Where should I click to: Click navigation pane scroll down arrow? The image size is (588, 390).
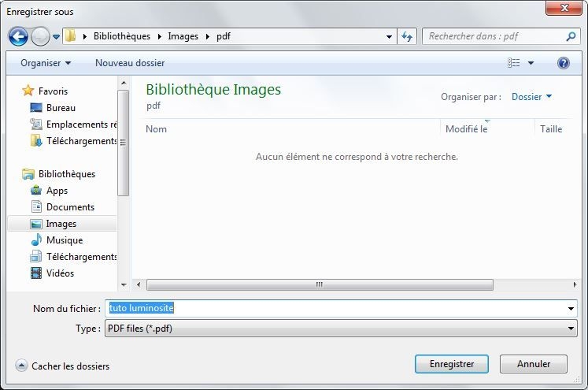pos(124,285)
